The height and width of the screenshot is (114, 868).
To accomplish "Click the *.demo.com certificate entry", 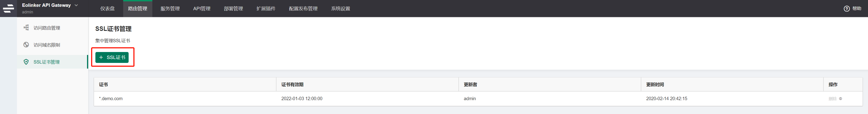I will tap(111, 99).
